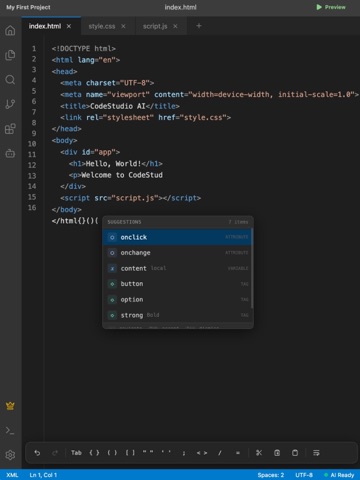
Task: Click the XML language mode in the status bar
Action: 12,475
